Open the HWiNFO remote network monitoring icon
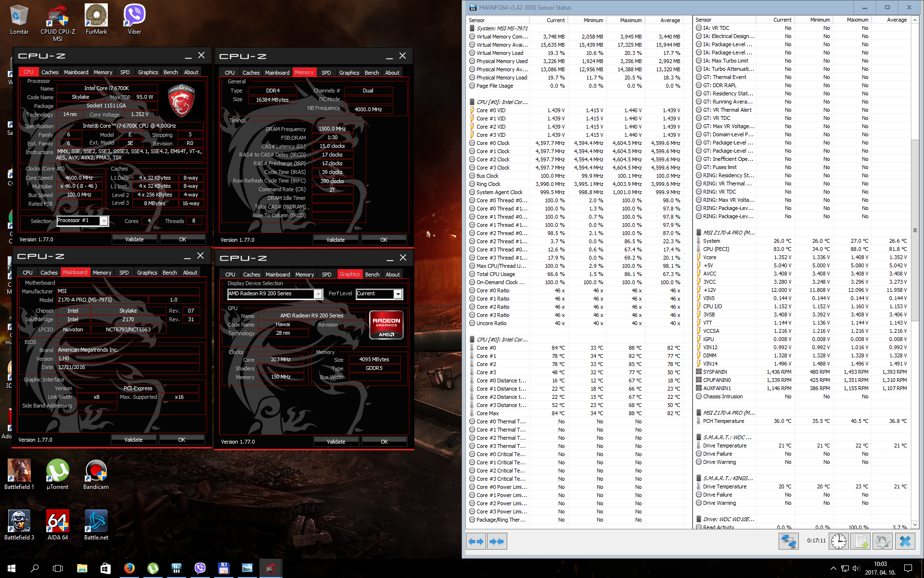The height and width of the screenshot is (578, 924). coord(788,541)
